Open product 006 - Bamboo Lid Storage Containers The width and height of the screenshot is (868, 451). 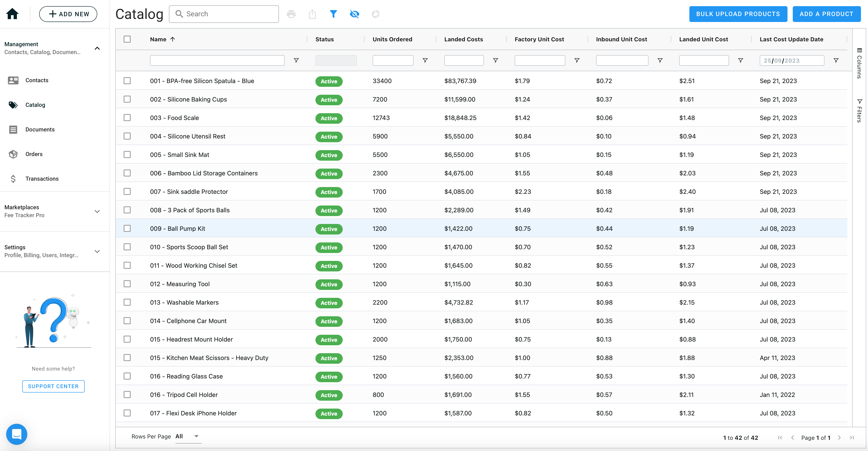coord(203,173)
